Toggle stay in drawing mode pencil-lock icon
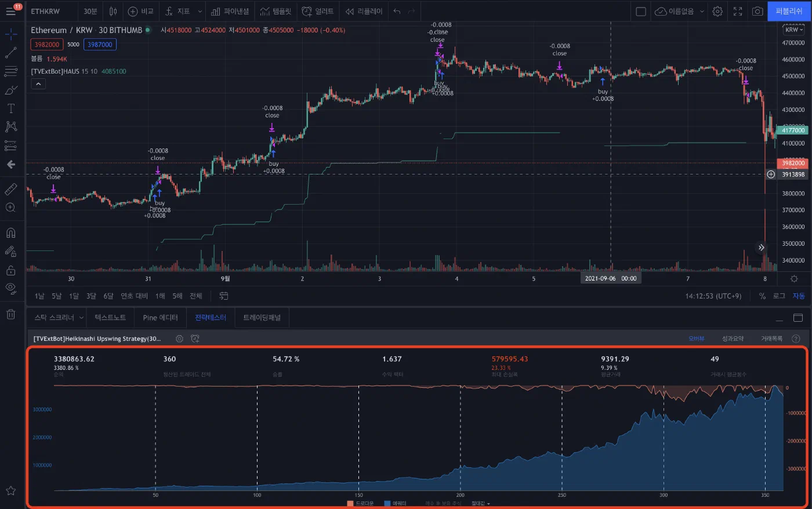Viewport: 812px width, 509px height. pos(10,252)
